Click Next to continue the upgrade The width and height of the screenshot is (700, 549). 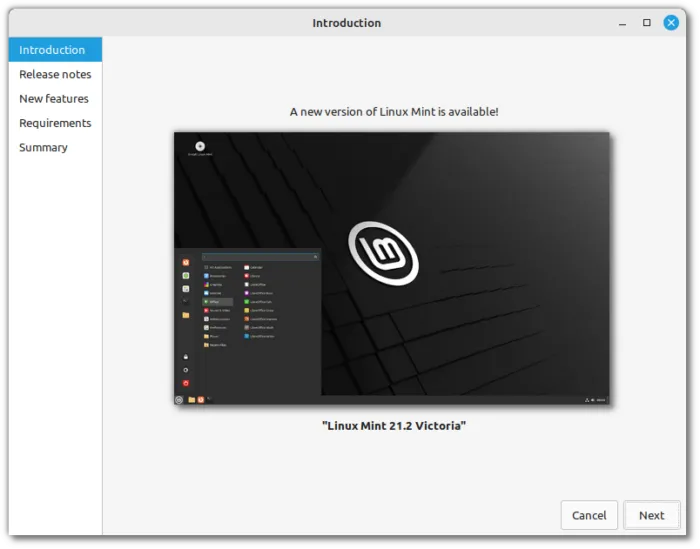pos(651,515)
